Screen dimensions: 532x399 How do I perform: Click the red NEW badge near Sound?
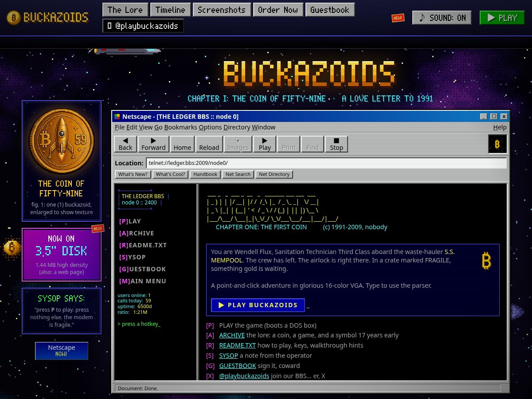tap(398, 18)
